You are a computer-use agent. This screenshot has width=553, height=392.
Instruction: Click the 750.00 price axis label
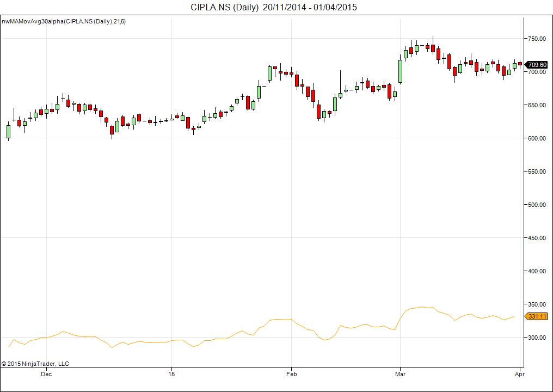pos(537,39)
